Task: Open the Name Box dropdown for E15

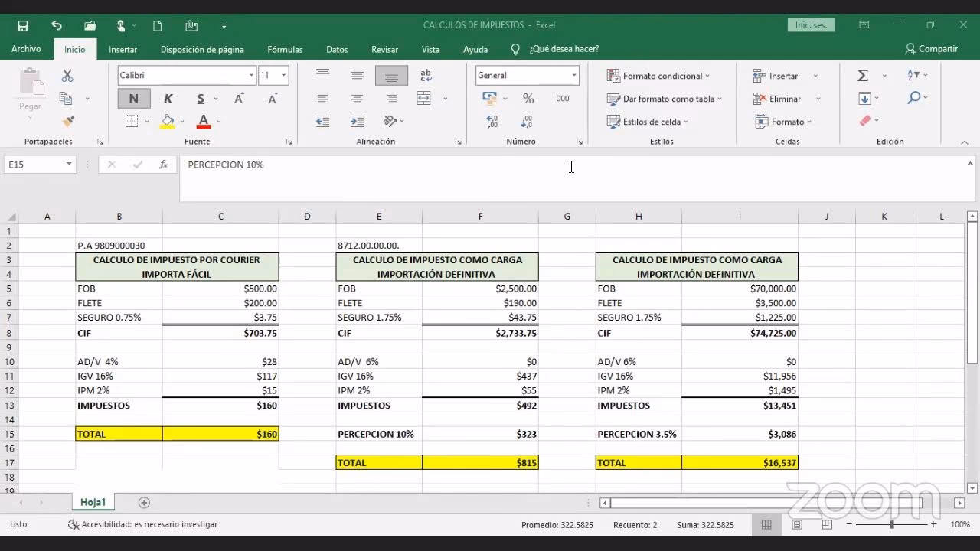Action: (69, 165)
